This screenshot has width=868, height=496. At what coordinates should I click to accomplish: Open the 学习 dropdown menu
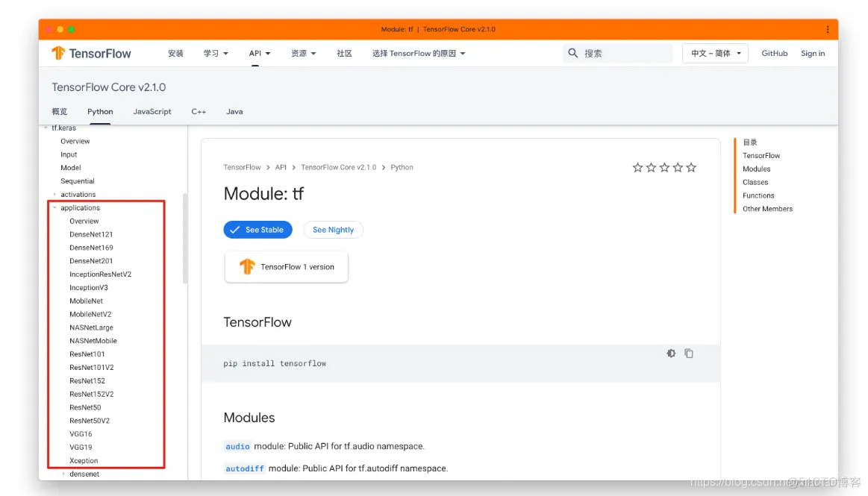click(x=216, y=53)
